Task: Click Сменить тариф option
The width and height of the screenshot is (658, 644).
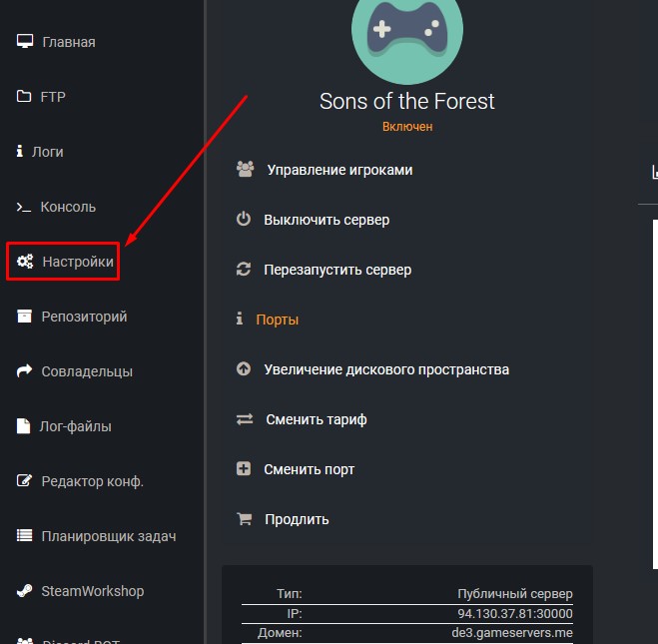Action: 316,419
